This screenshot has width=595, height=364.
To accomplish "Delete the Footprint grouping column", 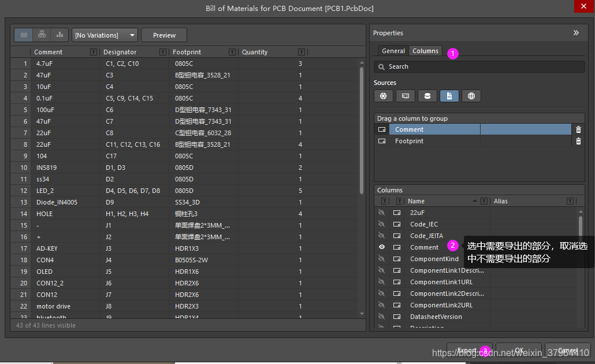I will point(578,141).
